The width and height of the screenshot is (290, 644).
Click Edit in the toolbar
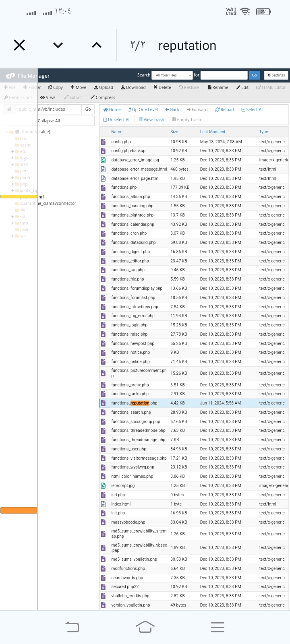[x=242, y=87]
